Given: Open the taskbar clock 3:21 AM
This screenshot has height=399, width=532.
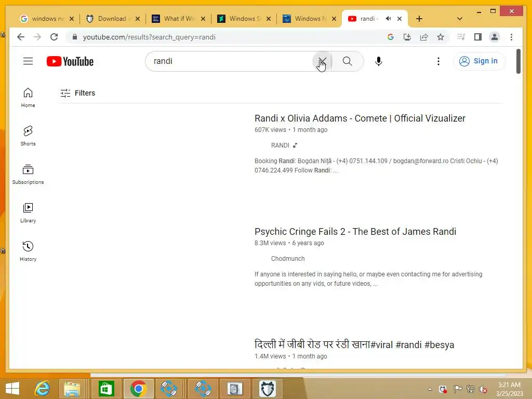Looking at the screenshot, I should point(509,389).
